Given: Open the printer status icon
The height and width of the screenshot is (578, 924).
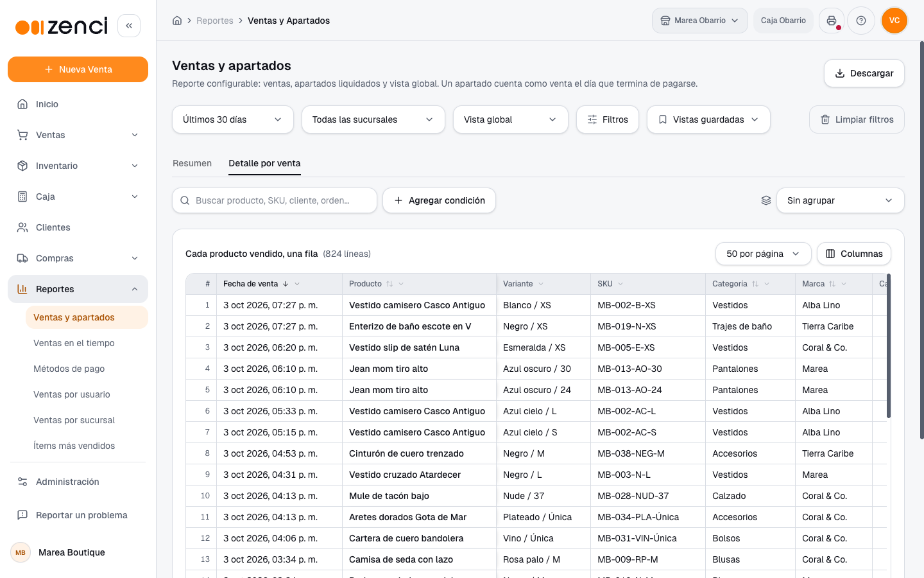Looking at the screenshot, I should [832, 21].
